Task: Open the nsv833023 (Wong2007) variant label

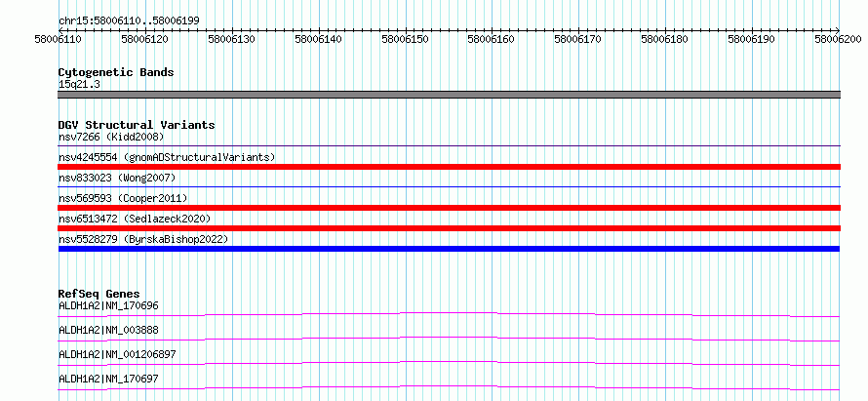Action: click(117, 178)
